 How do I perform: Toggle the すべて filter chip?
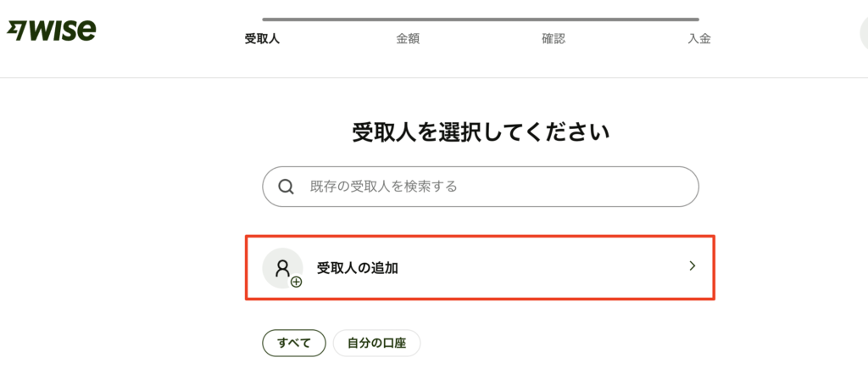294,343
